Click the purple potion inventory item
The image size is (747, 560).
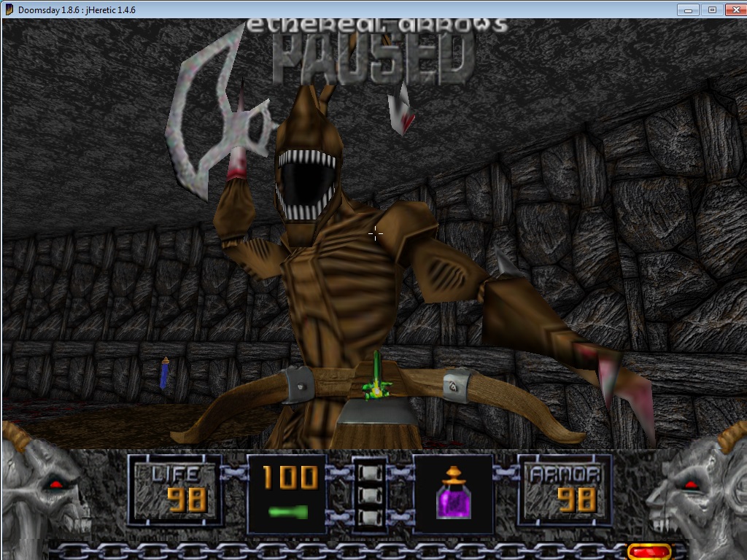[453, 492]
